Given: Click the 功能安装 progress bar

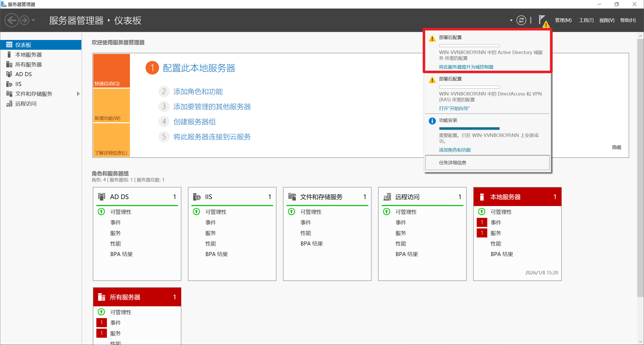Looking at the screenshot, I should 469,128.
